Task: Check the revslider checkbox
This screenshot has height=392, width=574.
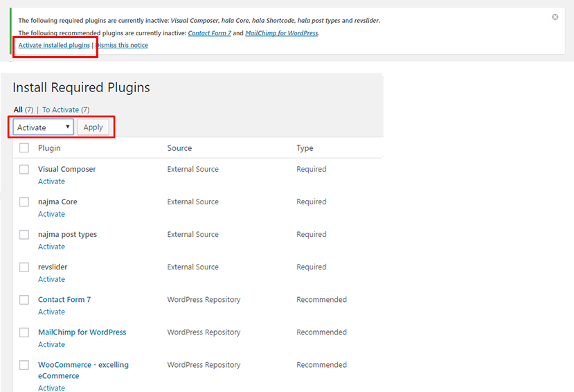Action: [x=24, y=267]
